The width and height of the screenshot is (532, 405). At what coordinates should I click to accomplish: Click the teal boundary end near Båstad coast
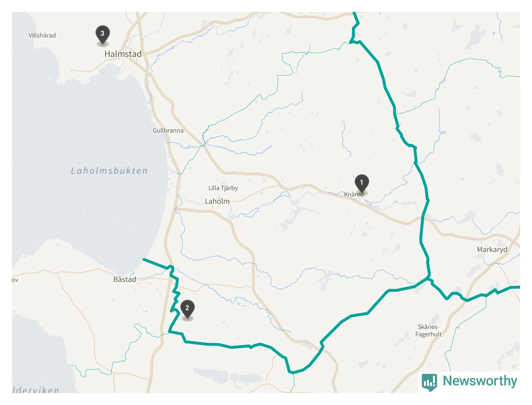pos(145,260)
